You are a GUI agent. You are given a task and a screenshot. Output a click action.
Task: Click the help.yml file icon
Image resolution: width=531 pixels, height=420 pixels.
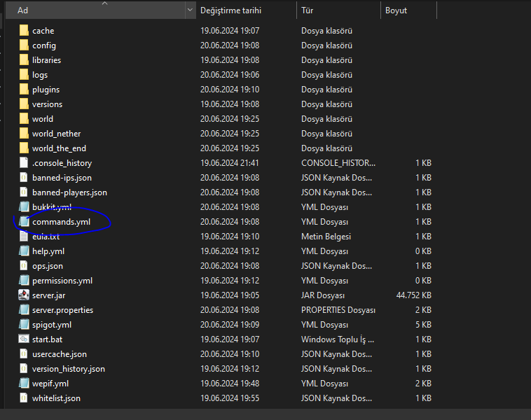tap(24, 251)
